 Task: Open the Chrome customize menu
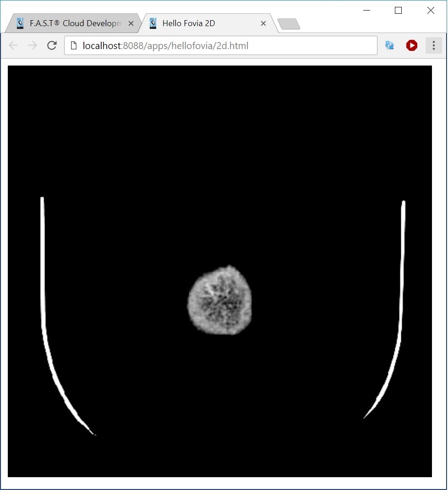(433, 45)
